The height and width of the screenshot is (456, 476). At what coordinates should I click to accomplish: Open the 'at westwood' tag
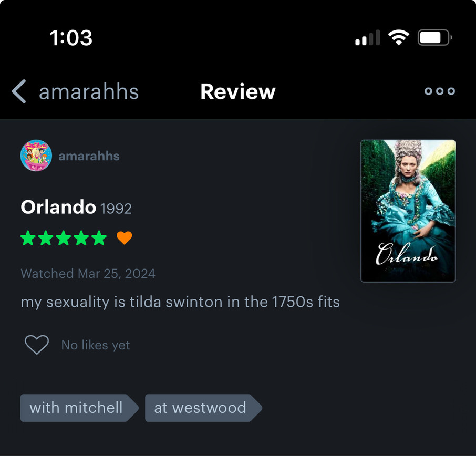click(203, 408)
